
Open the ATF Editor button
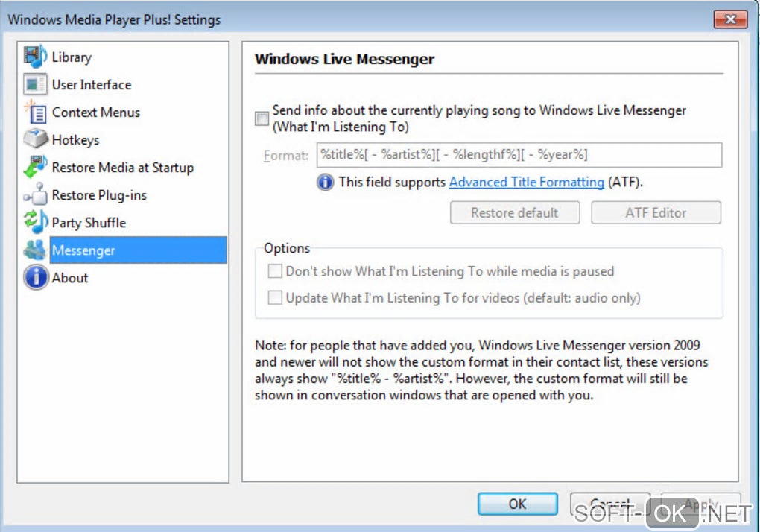[656, 212]
